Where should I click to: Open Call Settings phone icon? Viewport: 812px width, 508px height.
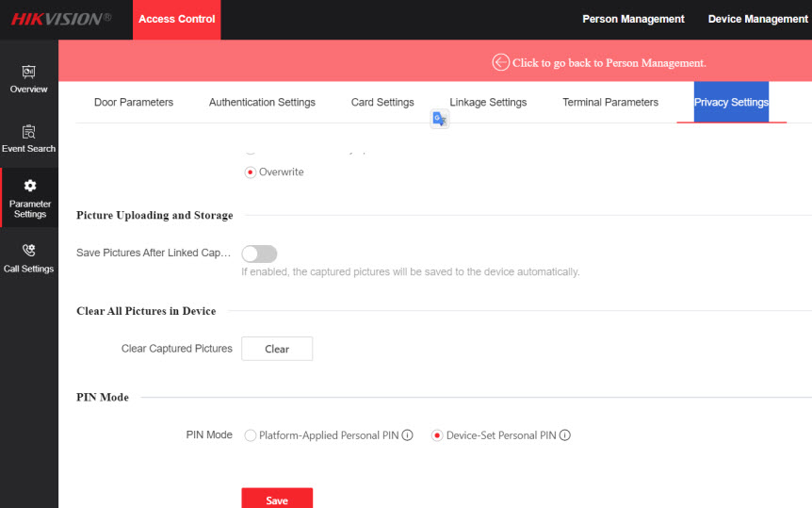point(28,251)
